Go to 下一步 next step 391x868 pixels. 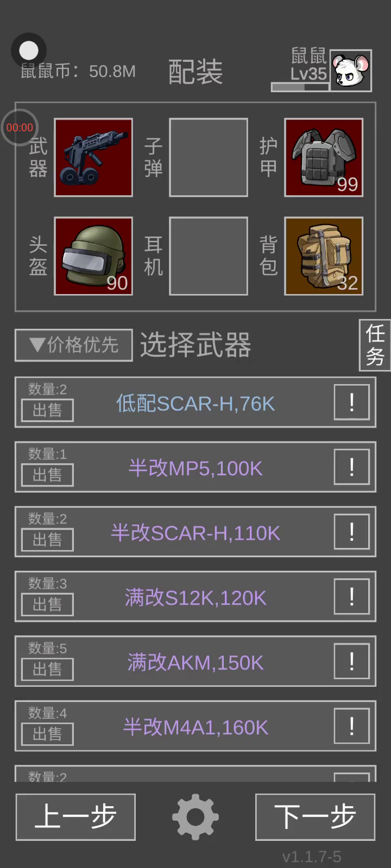315,817
